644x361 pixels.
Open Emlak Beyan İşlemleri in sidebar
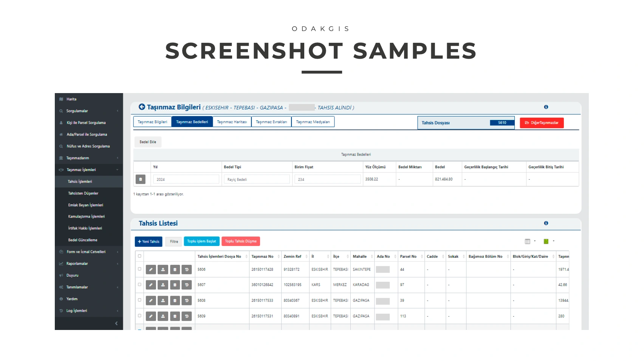tap(85, 205)
